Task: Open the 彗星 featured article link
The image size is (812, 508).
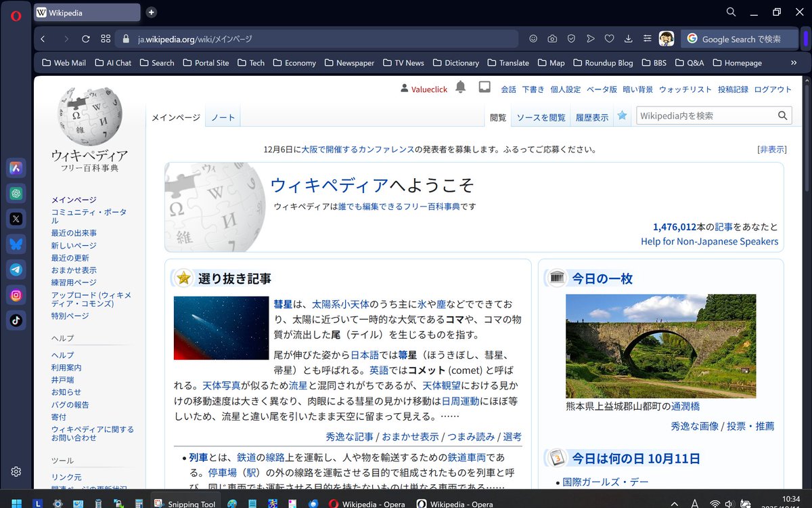Action: pos(282,304)
